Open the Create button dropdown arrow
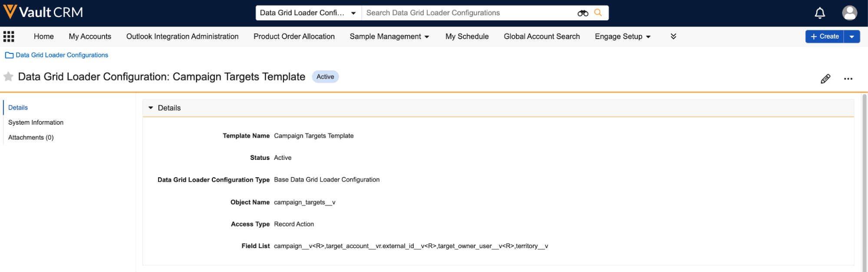 (x=851, y=36)
